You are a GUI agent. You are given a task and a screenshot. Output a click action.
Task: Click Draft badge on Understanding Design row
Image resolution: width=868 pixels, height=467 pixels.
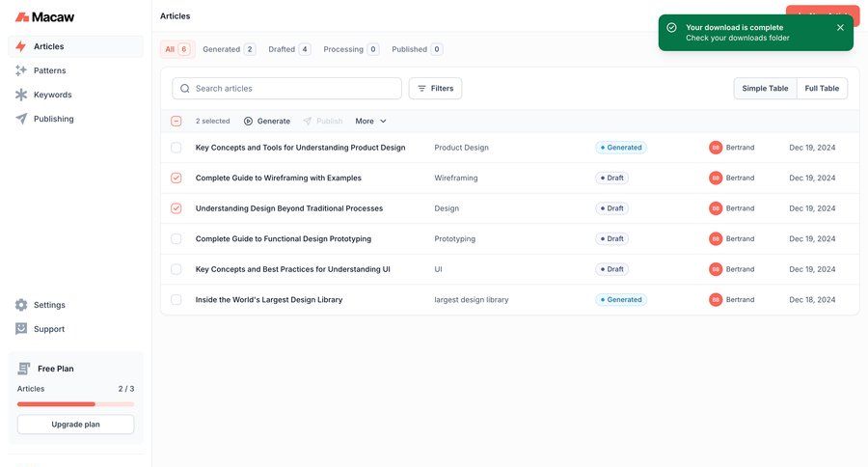(x=612, y=208)
